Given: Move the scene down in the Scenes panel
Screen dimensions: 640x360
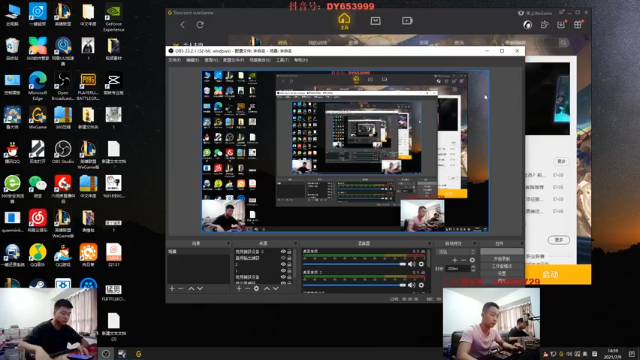Looking at the screenshot, I should click(x=200, y=289).
